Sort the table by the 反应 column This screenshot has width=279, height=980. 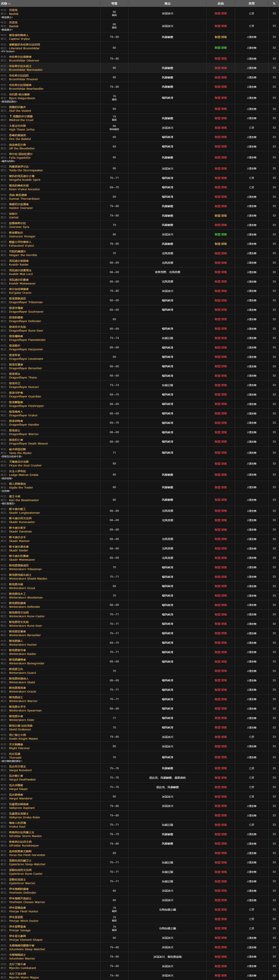click(220, 3)
